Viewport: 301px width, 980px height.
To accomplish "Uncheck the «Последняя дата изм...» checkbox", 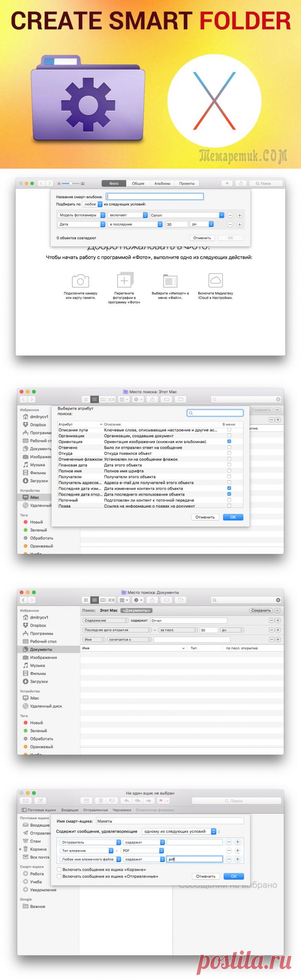I will [x=229, y=489].
